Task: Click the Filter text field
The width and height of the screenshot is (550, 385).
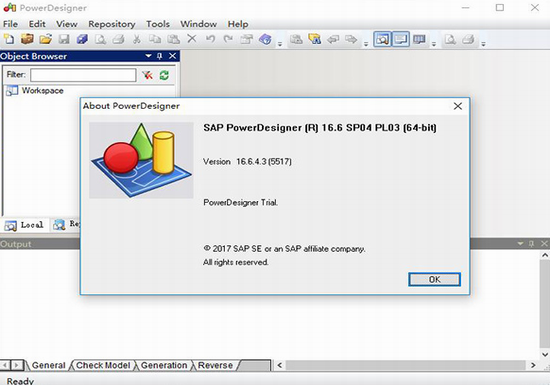Action: tap(83, 75)
